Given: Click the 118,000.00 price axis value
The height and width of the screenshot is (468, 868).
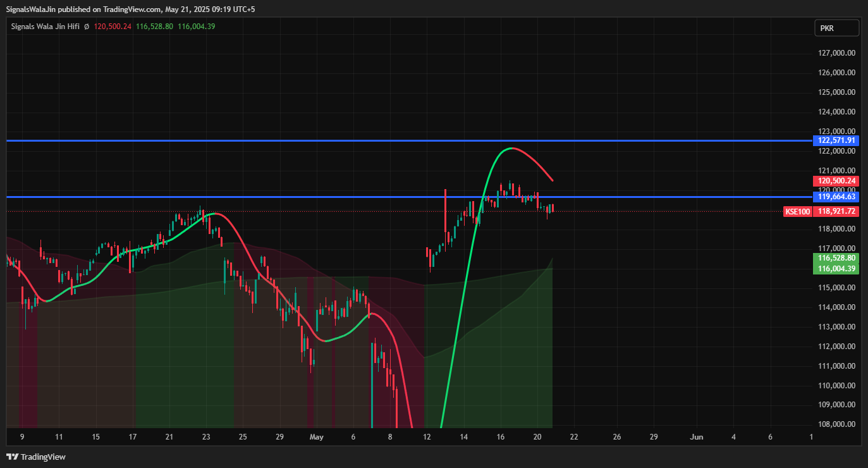Looking at the screenshot, I should point(836,229).
